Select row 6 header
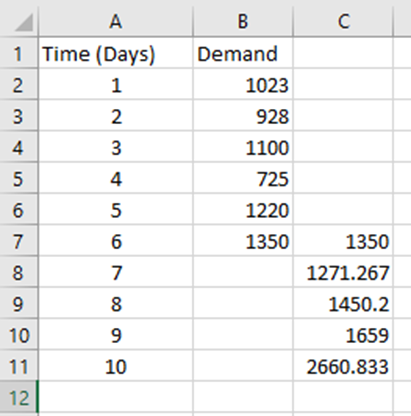 pyautogui.click(x=19, y=210)
